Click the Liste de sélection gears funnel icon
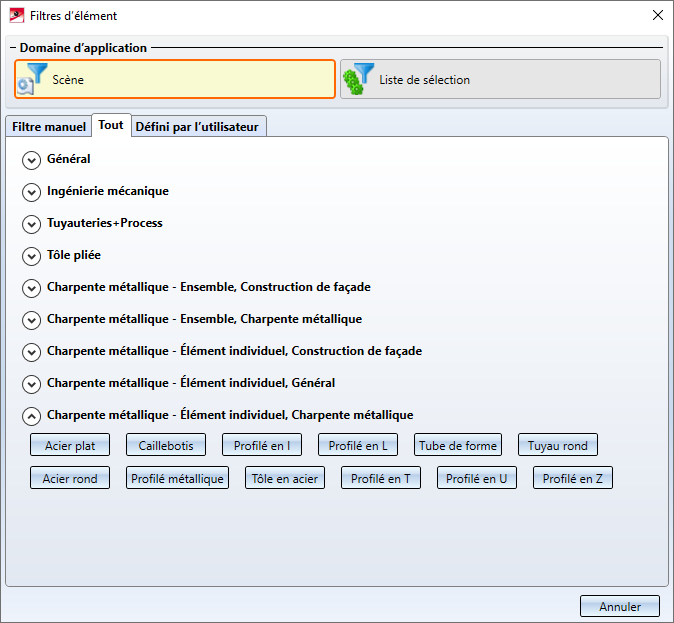Viewport: 674px width, 623px height. coord(358,79)
